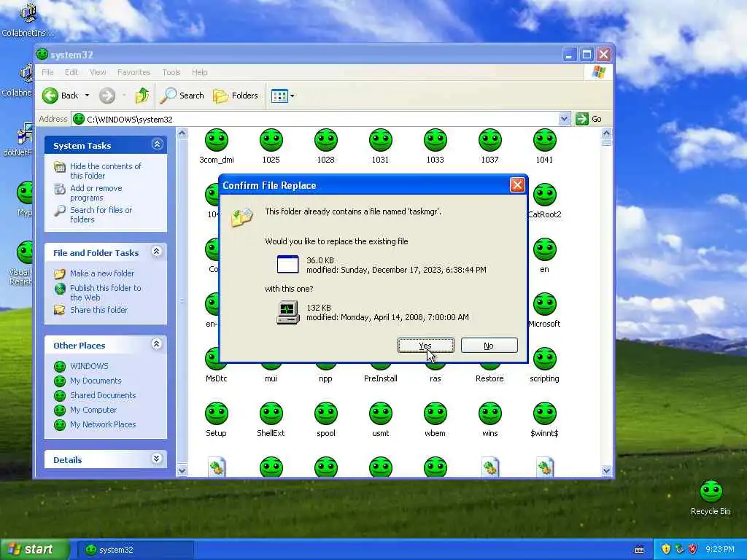Open the Back history dropdown arrow
747x560 pixels.
tap(88, 96)
